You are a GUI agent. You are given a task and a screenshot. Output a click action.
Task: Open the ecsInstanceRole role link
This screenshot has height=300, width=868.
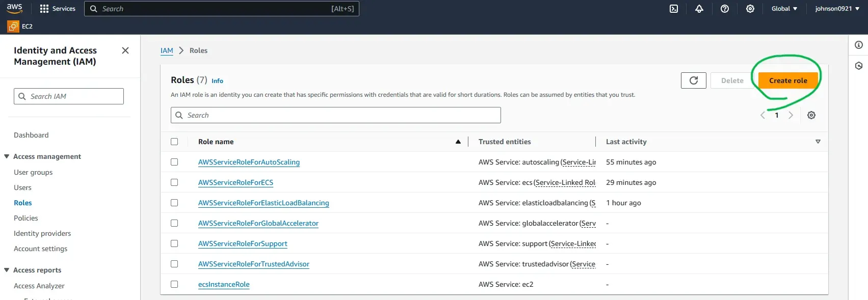[224, 284]
